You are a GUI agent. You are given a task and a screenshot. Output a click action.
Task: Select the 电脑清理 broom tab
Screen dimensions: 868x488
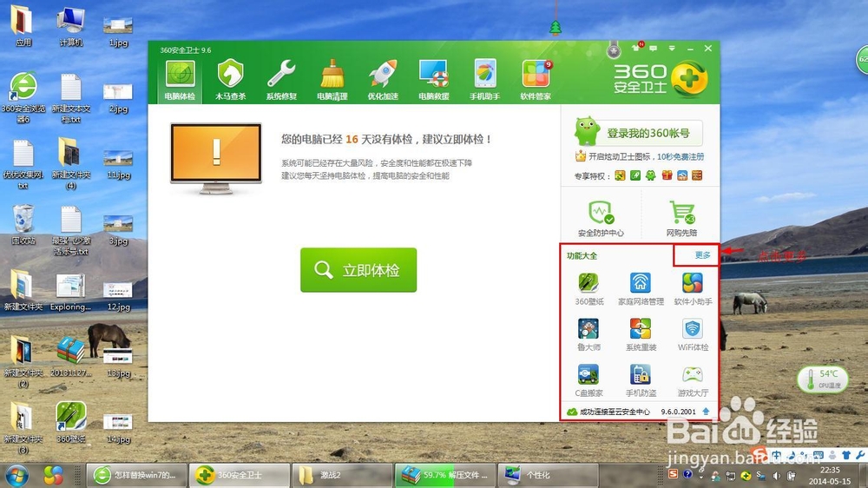tap(332, 80)
